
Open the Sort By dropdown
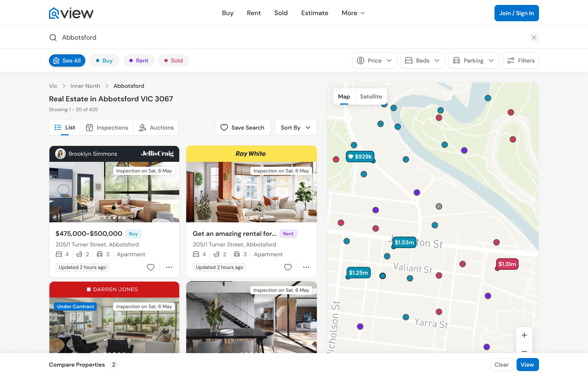click(x=295, y=128)
